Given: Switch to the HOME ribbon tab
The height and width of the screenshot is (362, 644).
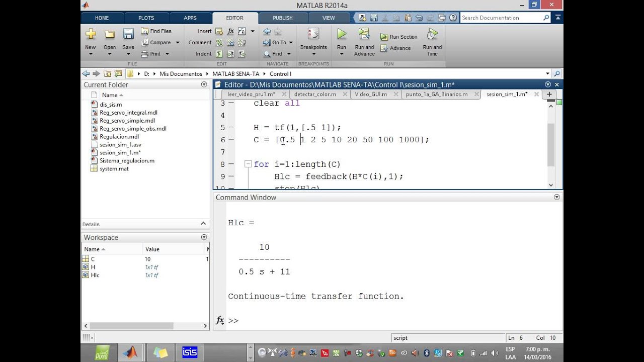Looking at the screenshot, I should (102, 18).
